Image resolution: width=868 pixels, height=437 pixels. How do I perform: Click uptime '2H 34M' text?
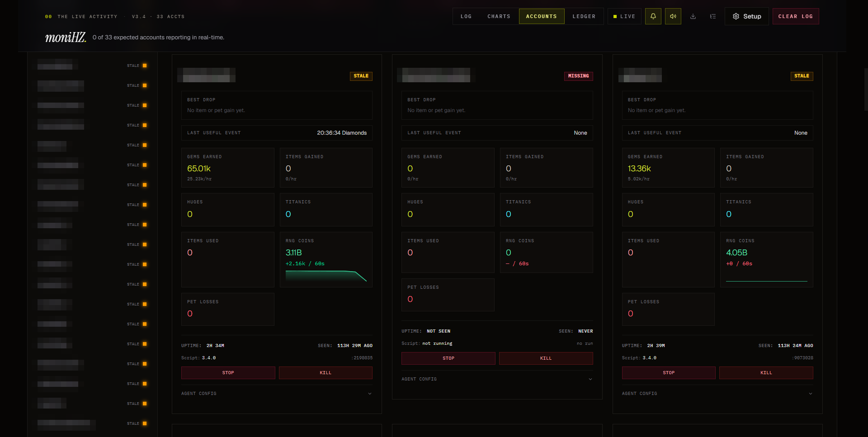pyautogui.click(x=215, y=346)
